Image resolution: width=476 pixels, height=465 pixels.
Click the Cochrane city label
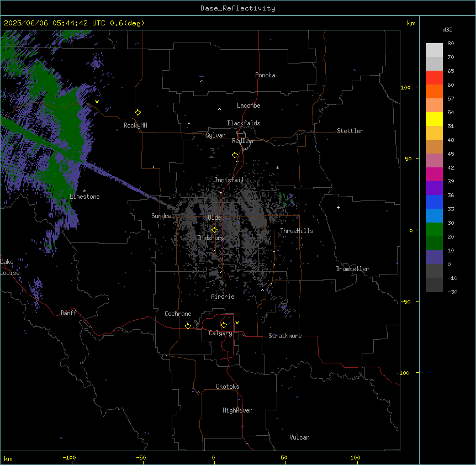click(x=178, y=314)
